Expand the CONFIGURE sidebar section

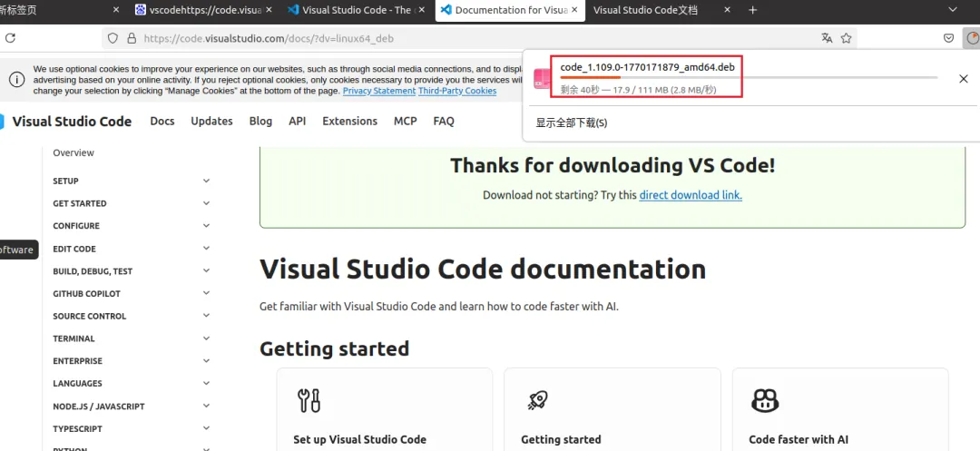(x=132, y=226)
